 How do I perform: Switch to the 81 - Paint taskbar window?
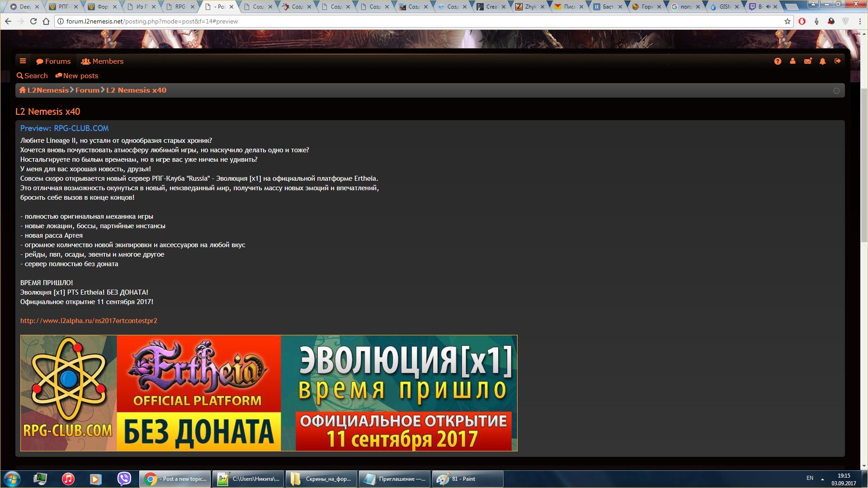point(468,479)
